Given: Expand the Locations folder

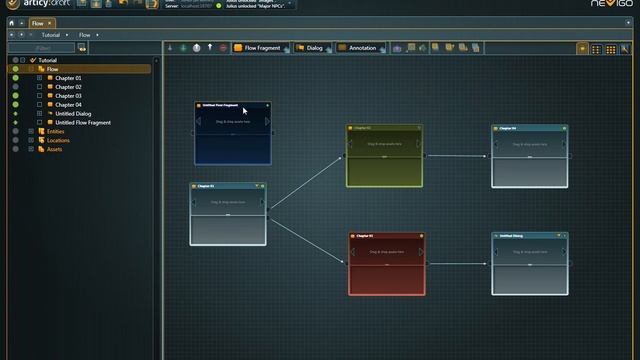Looking at the screenshot, I should click(x=31, y=140).
